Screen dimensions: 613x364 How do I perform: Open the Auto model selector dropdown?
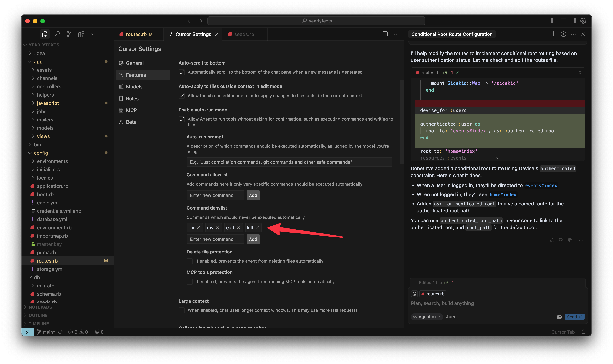coord(451,317)
